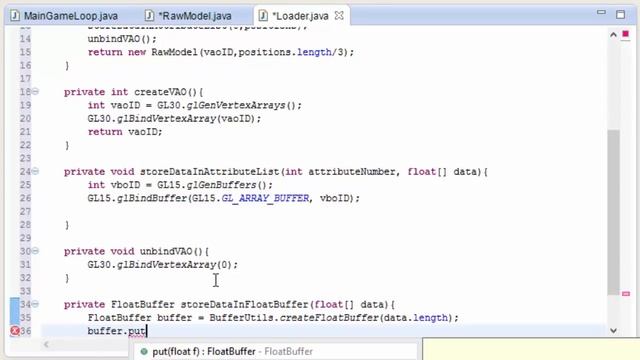Click the green method icon beside put(float f)
Image resolution: width=640 pixels, height=360 pixels.
144,351
